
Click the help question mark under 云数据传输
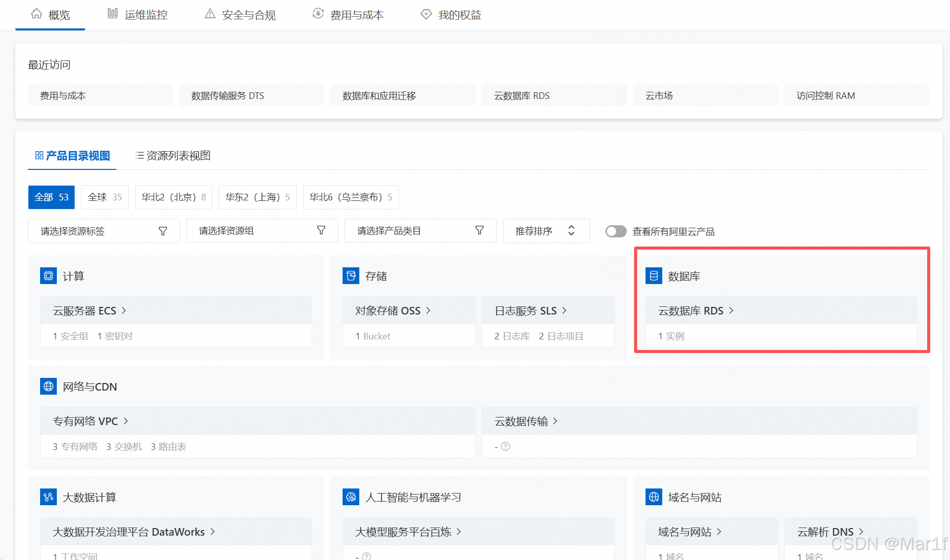505,447
